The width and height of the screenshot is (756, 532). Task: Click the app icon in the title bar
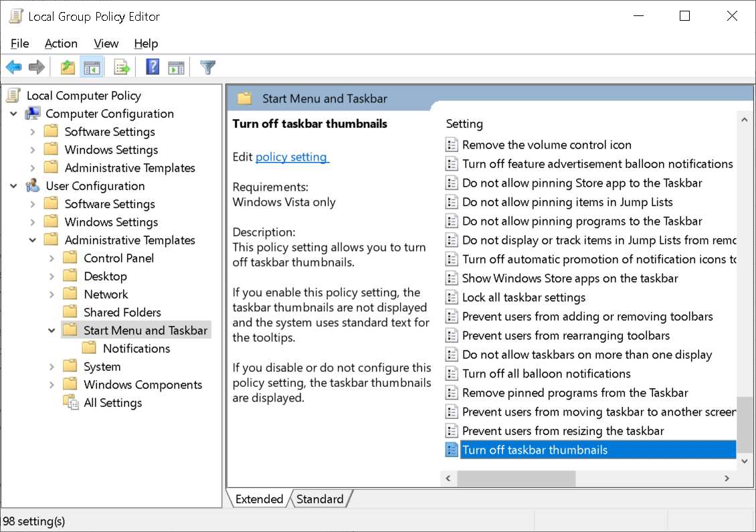16,16
